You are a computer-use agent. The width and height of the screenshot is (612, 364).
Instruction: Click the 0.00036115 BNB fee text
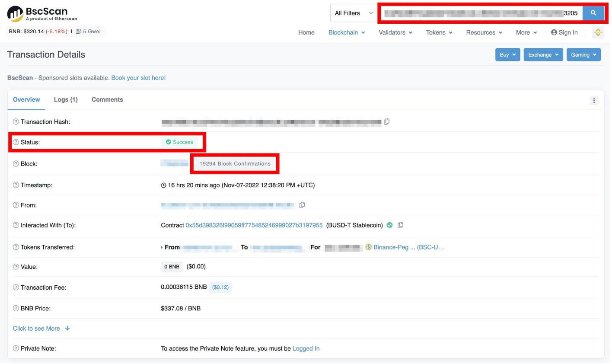coord(184,287)
